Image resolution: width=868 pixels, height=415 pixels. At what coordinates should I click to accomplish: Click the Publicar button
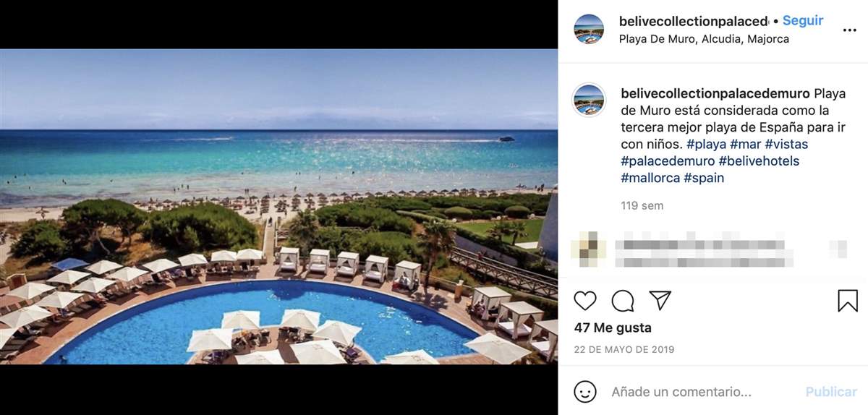tap(831, 392)
